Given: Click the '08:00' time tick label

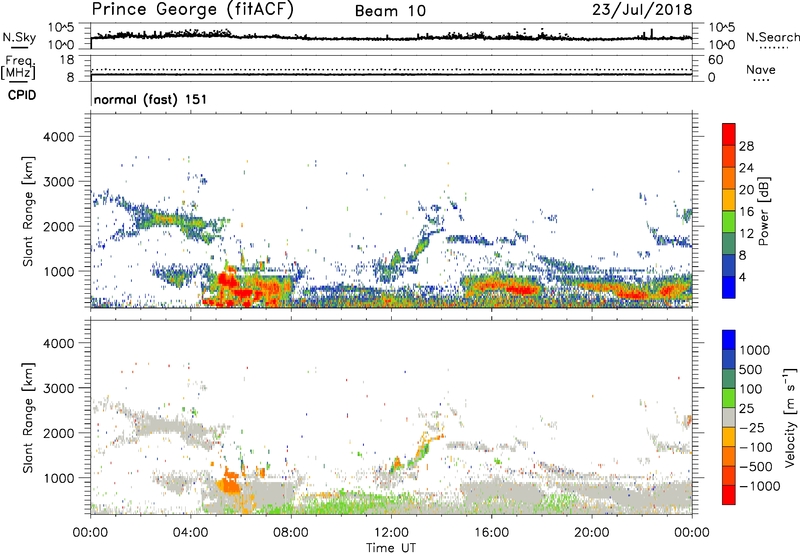Looking at the screenshot, I should [291, 533].
